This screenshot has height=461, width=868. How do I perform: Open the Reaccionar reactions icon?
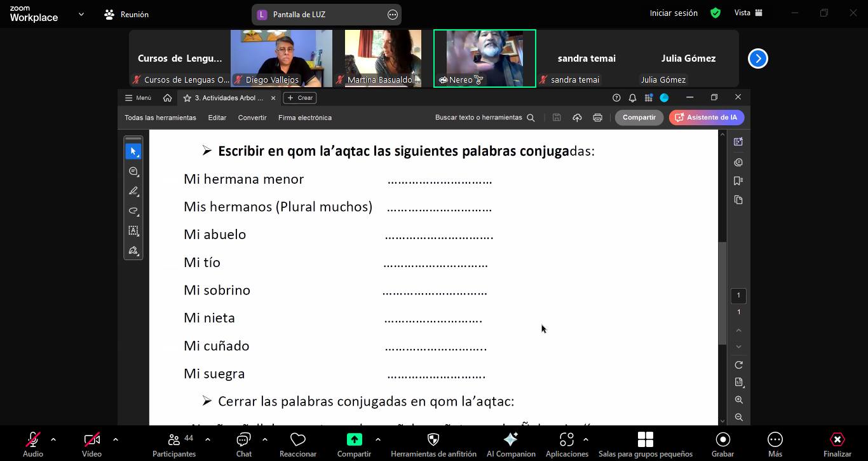pos(298,443)
